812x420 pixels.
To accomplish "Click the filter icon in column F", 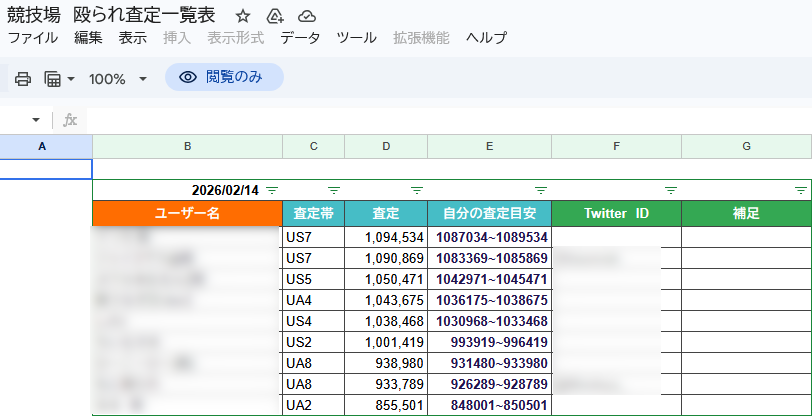I will point(670,190).
